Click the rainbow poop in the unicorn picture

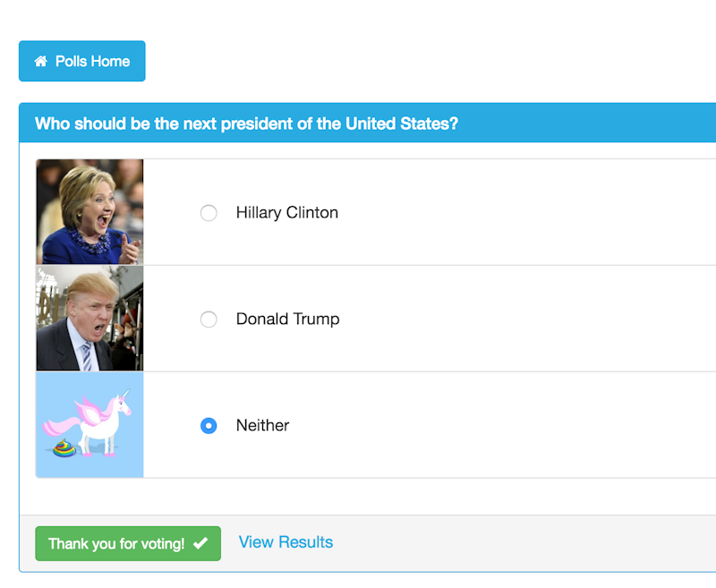[x=64, y=448]
